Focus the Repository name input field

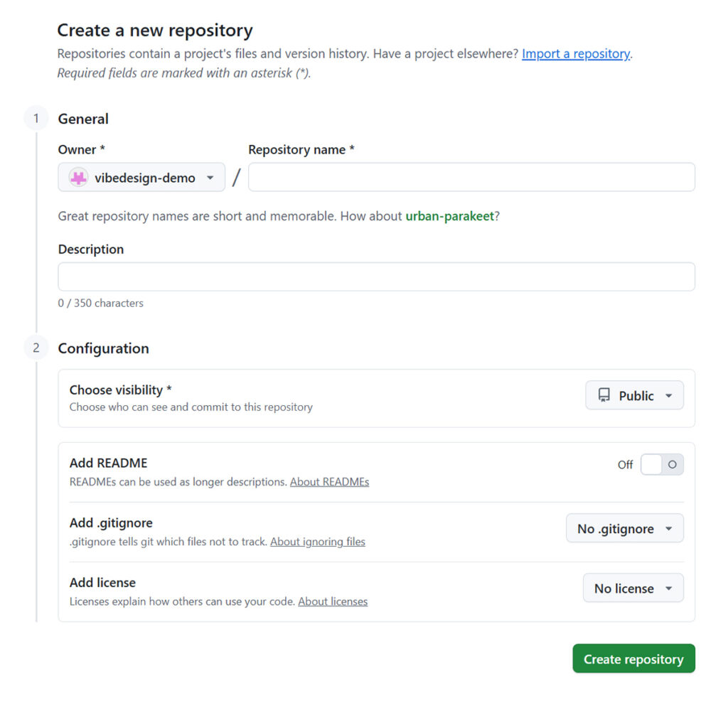471,178
